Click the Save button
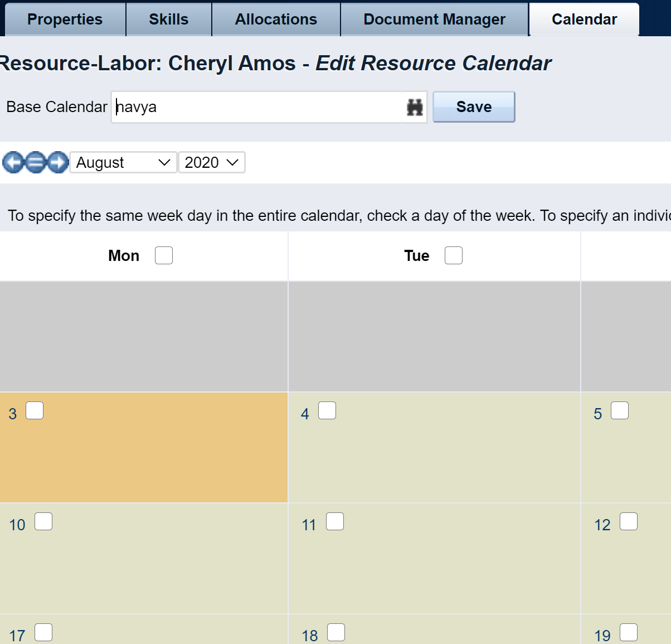Screen dimensions: 671x644 pyautogui.click(x=474, y=107)
